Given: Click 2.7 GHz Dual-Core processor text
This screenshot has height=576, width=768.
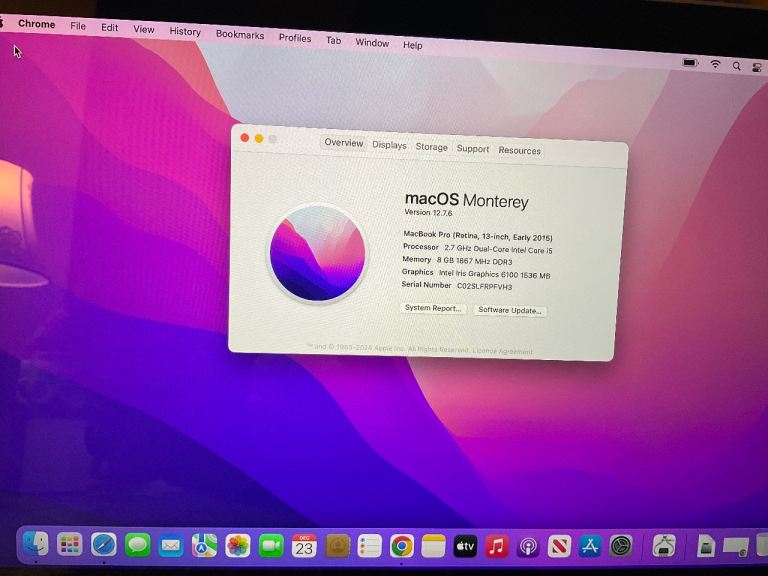Looking at the screenshot, I should coord(498,249).
